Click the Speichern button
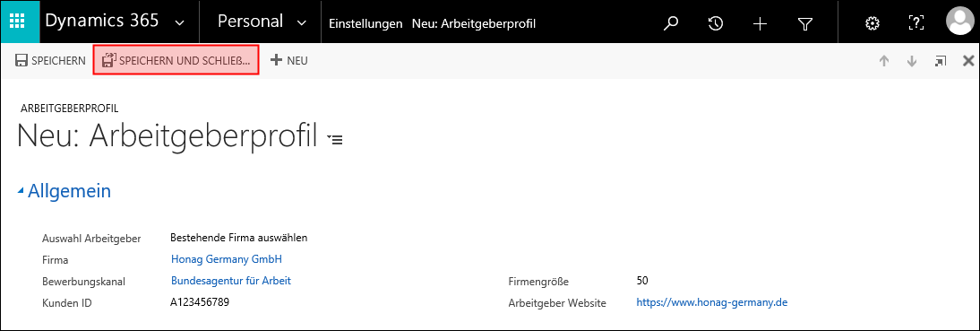Viewport: 980px width, 331px height. coord(50,61)
